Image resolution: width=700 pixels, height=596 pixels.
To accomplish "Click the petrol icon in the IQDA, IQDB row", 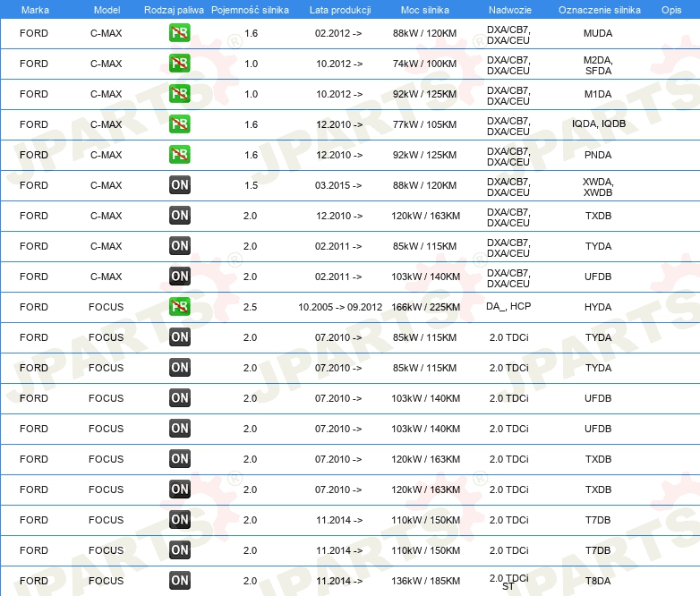I will 179,124.
